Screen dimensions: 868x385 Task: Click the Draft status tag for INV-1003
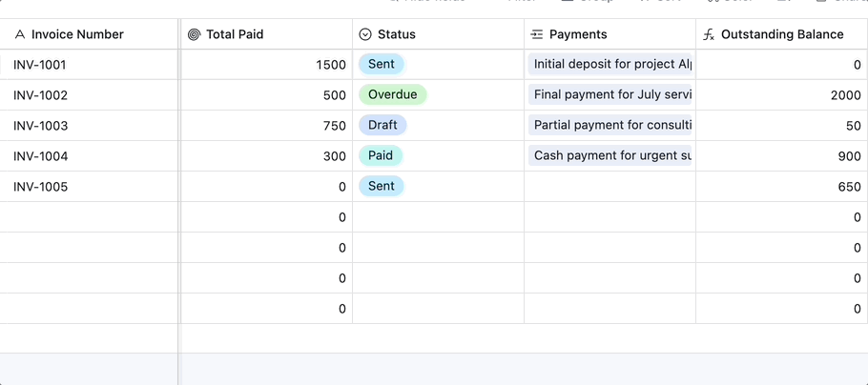click(382, 126)
